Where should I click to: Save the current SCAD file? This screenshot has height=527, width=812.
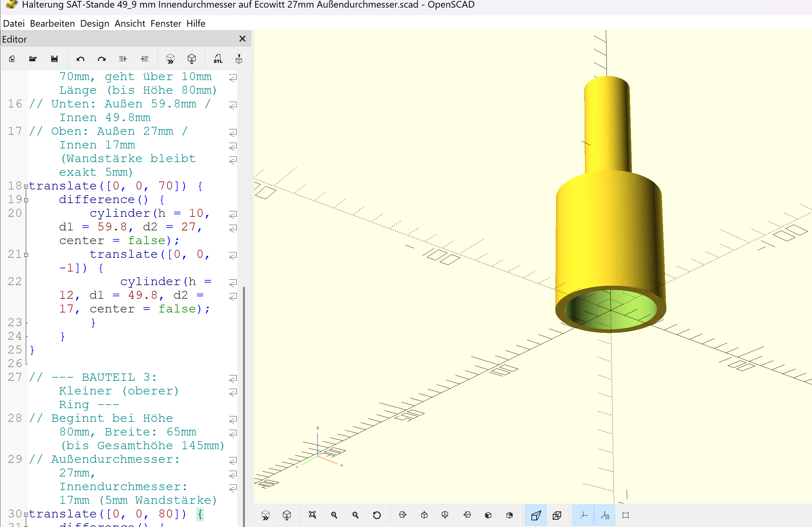coord(54,58)
